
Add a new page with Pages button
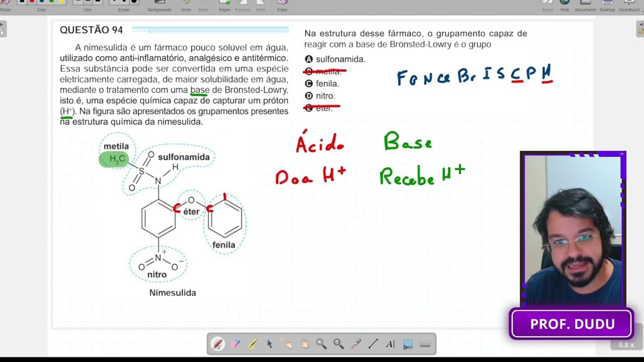click(224, 5)
